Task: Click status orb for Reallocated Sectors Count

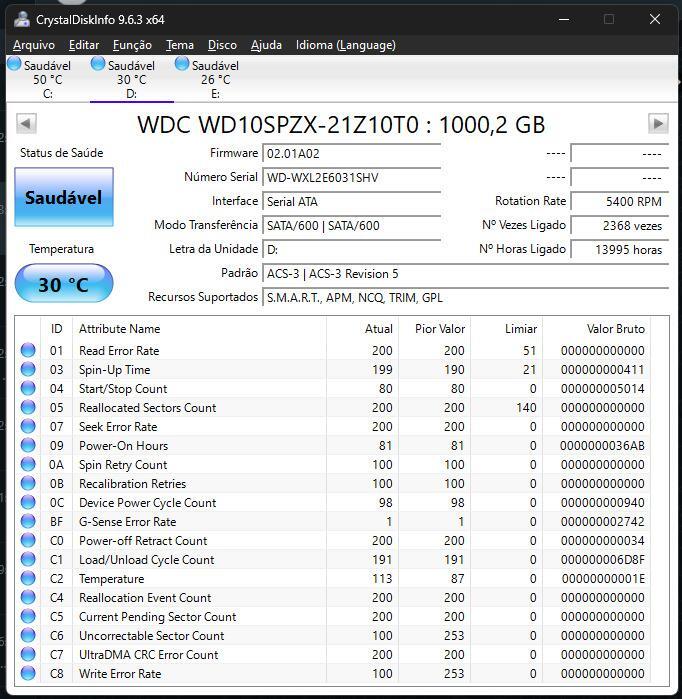Action: pos(28,407)
